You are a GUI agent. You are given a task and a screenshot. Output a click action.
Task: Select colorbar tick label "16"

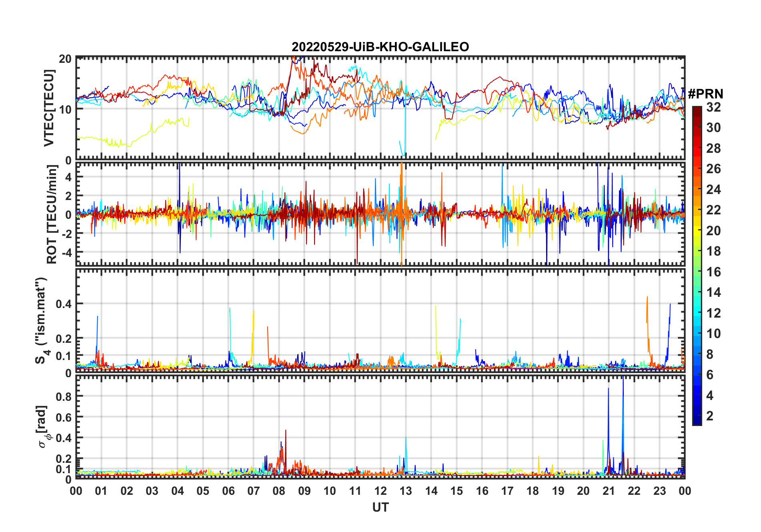click(713, 272)
